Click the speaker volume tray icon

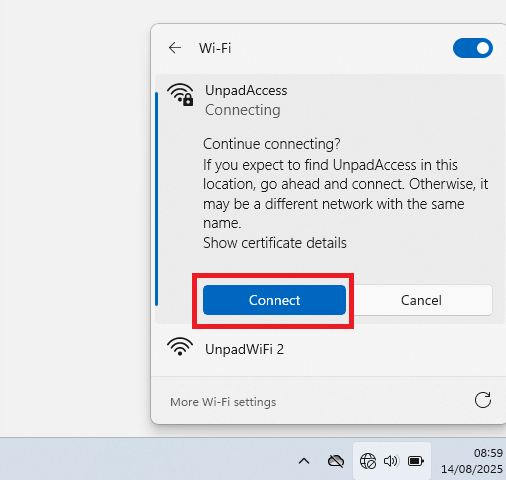(x=391, y=461)
